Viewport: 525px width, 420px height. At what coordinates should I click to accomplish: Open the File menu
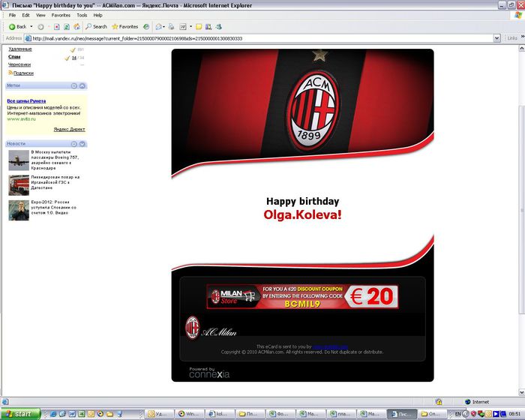13,16
